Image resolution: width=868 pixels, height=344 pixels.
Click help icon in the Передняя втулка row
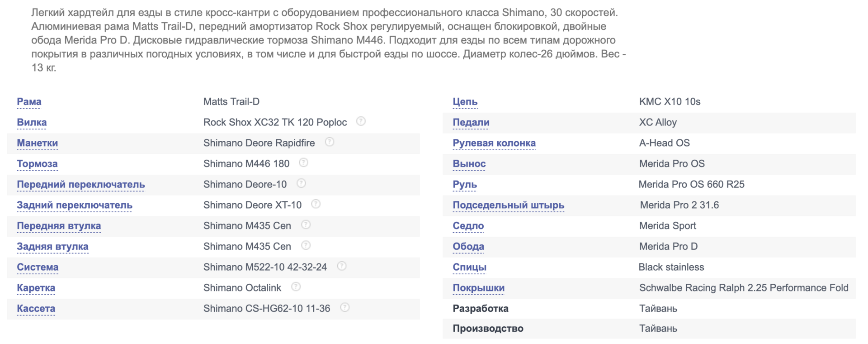(306, 225)
